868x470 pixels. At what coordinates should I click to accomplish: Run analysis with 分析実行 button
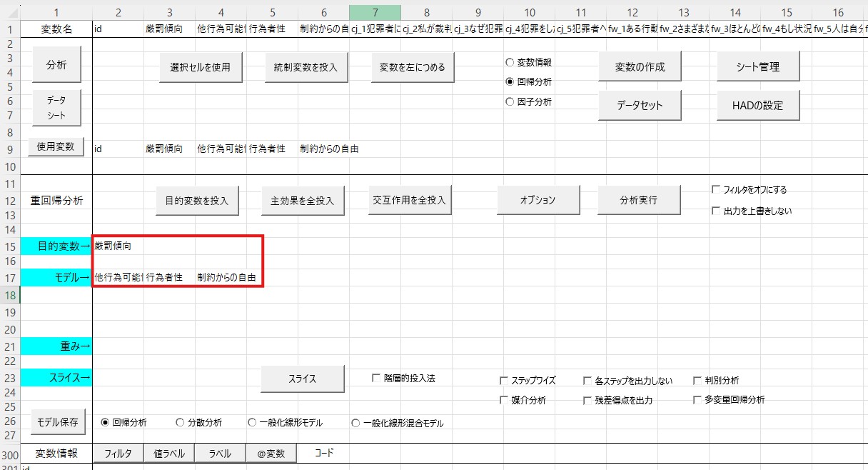[638, 200]
